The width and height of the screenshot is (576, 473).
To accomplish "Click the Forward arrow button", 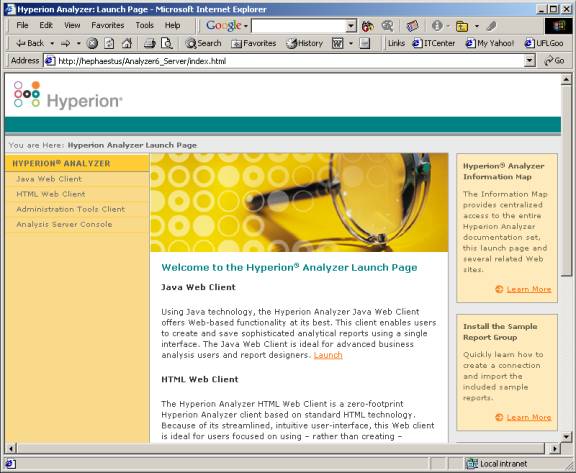I will pyautogui.click(x=65, y=43).
